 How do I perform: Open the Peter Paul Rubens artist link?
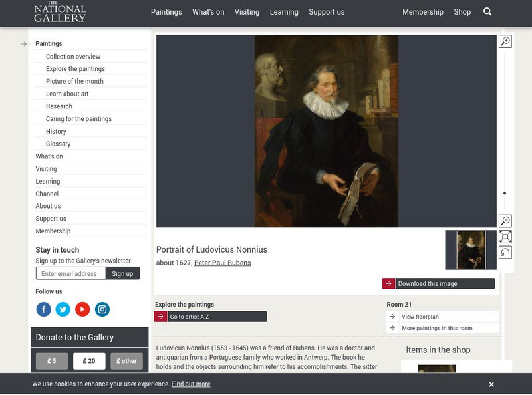tap(223, 263)
